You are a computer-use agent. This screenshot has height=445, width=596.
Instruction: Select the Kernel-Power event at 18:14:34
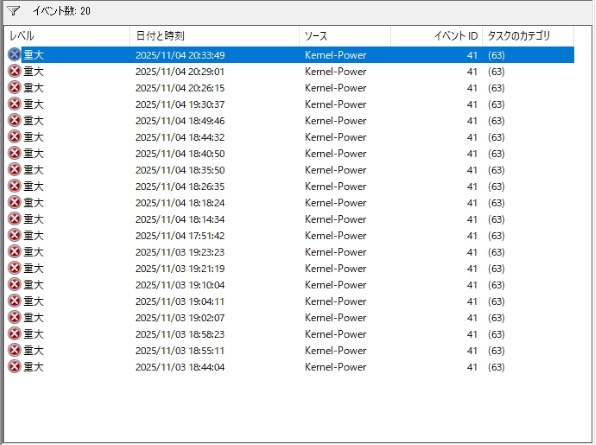point(290,219)
